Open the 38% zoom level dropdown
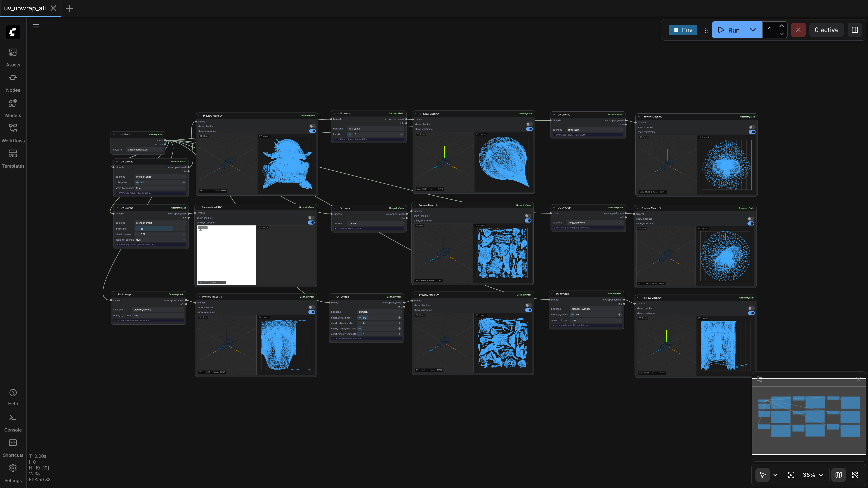The width and height of the screenshot is (868, 488). coord(813,475)
